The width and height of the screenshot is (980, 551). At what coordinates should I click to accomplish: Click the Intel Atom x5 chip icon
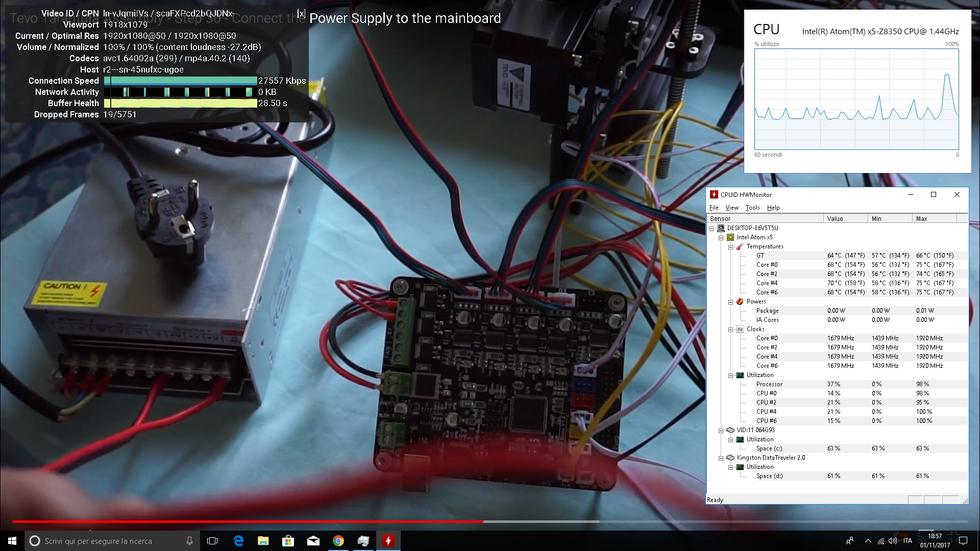730,237
